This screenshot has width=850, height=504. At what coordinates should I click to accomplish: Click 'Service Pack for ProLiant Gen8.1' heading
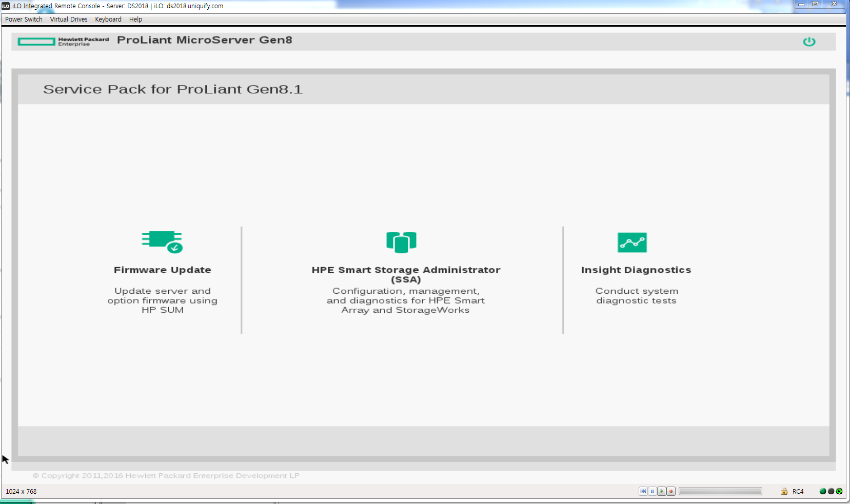click(173, 89)
